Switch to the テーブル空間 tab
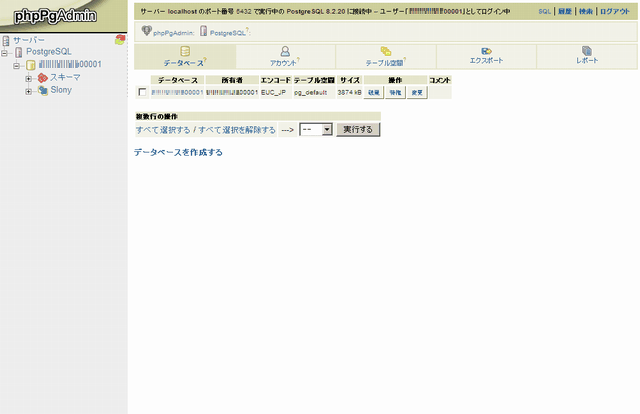 tap(386, 57)
